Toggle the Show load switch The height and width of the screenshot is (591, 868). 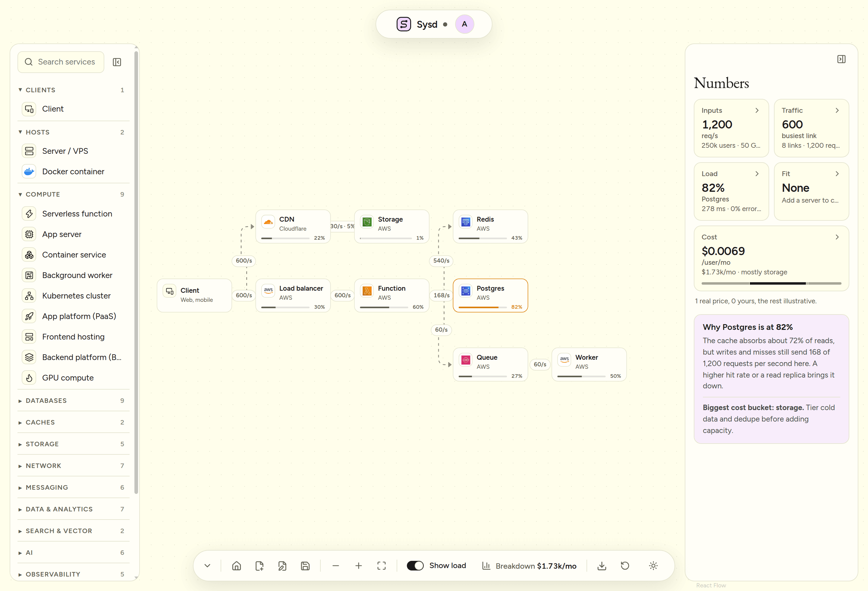click(x=415, y=566)
